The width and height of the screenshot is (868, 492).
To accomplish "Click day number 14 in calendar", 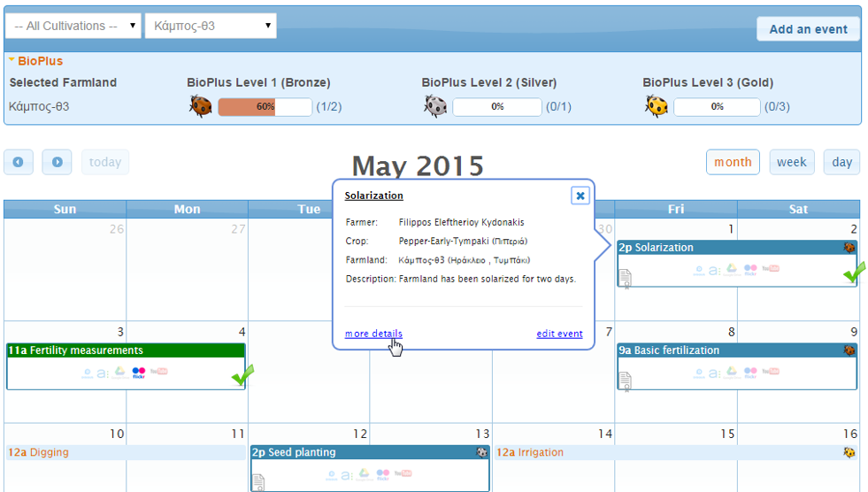I will pos(605,434).
